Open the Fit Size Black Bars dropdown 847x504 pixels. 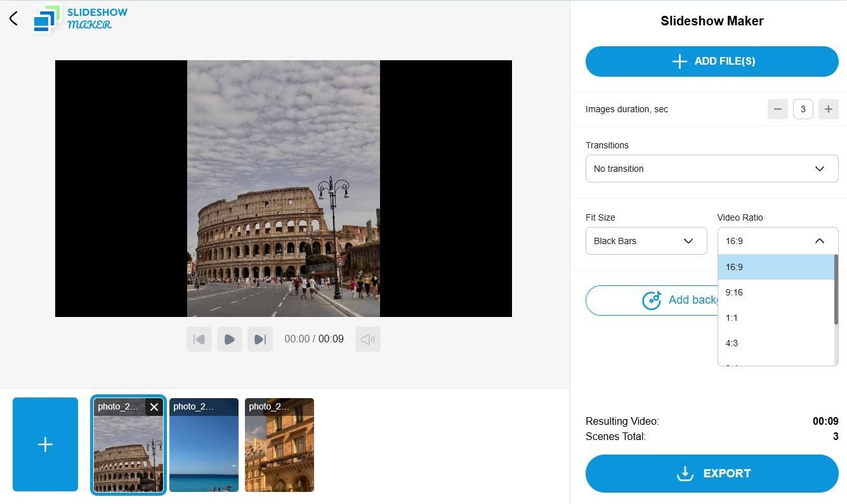(x=646, y=241)
